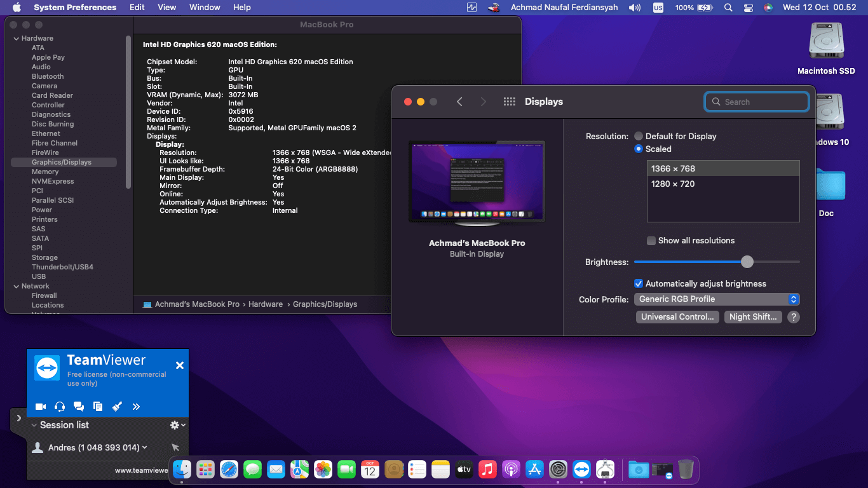Open the System Preferences menu
868x488 pixels.
[75, 8]
